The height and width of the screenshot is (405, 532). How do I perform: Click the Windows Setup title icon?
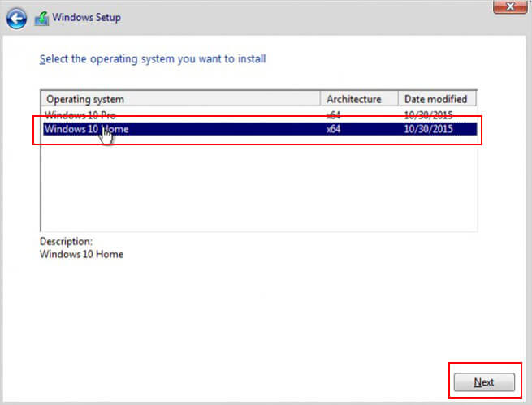tap(41, 19)
